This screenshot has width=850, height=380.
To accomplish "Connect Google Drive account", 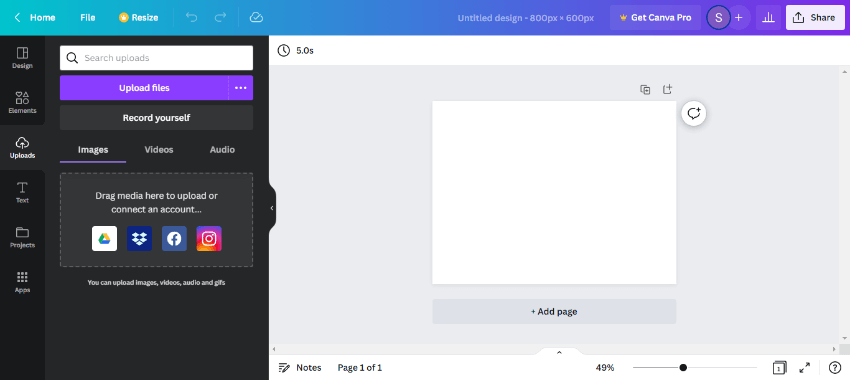I will click(105, 239).
